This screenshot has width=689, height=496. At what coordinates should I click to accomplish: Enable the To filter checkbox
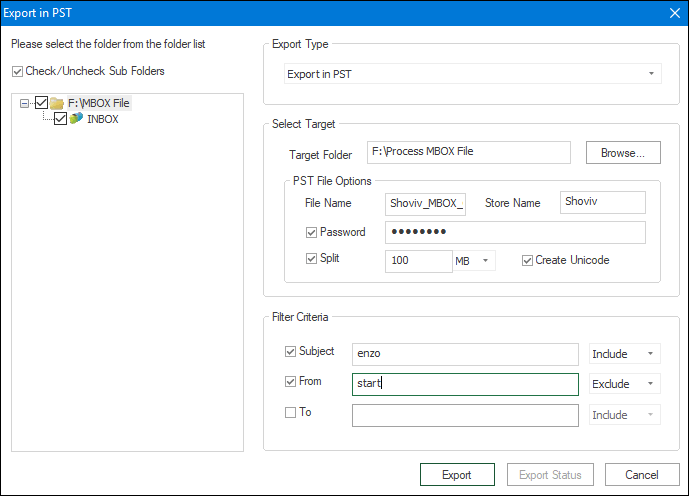290,413
